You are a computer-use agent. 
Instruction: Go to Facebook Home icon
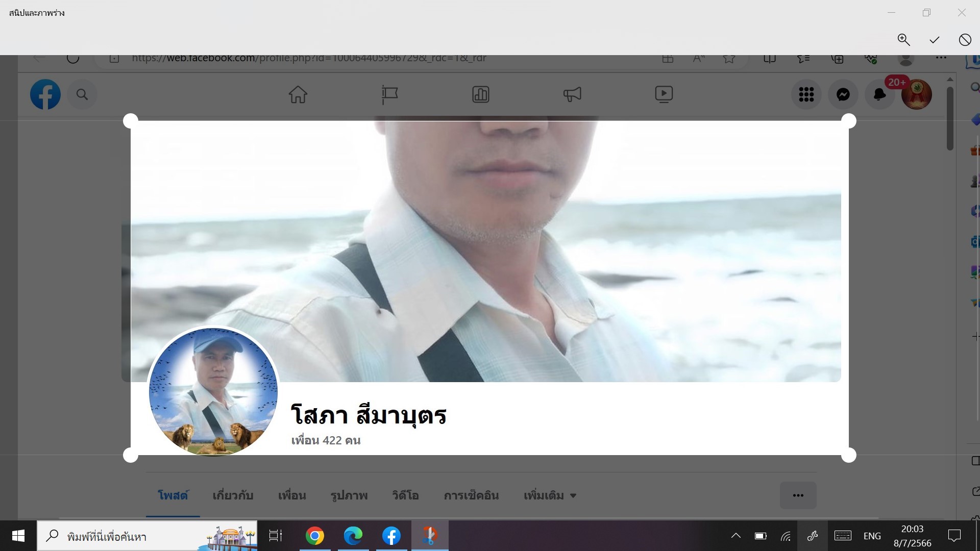[298, 94]
